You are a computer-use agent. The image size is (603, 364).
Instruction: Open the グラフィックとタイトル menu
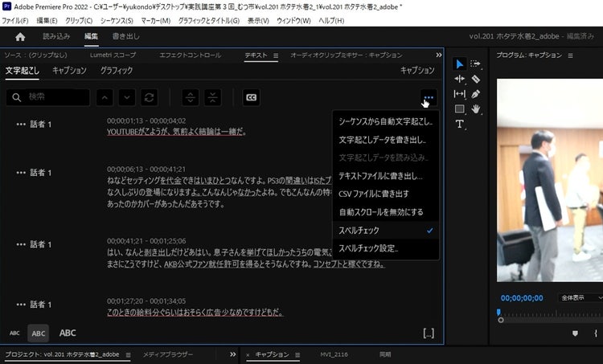(209, 20)
